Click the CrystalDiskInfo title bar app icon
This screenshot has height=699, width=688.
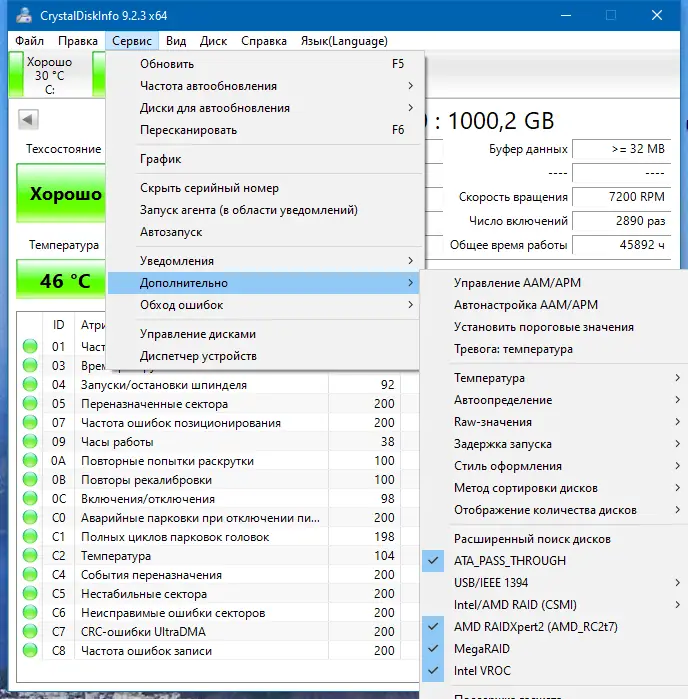coord(24,15)
